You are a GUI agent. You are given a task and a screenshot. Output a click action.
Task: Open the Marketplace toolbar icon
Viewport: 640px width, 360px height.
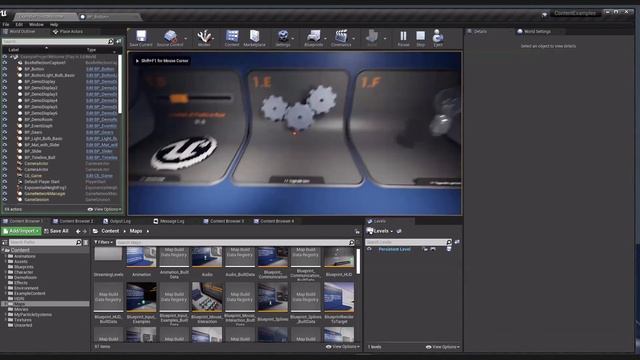coord(254,36)
